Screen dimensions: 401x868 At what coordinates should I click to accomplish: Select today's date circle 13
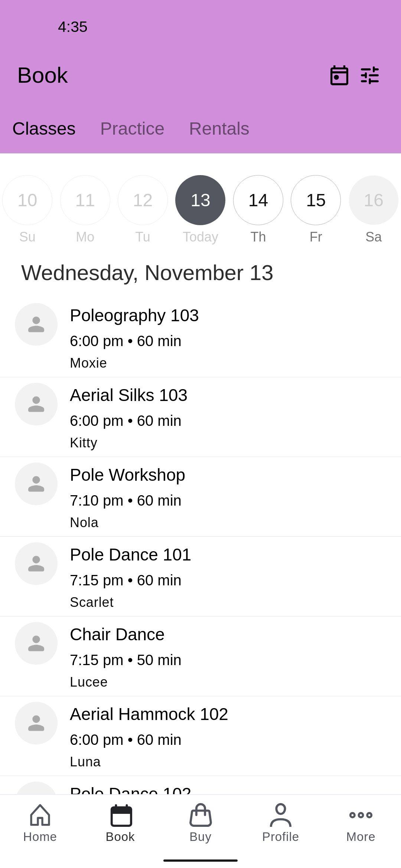200,200
